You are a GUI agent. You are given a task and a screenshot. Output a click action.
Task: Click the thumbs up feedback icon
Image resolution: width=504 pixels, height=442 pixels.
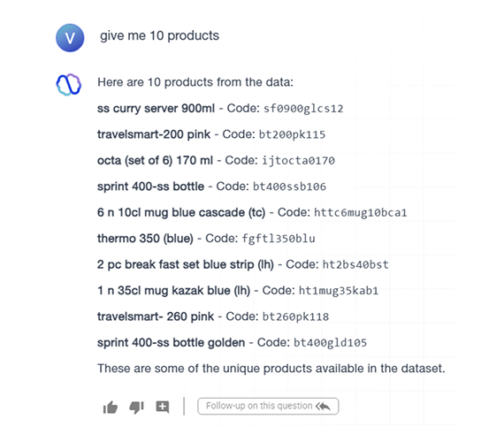[x=111, y=408]
